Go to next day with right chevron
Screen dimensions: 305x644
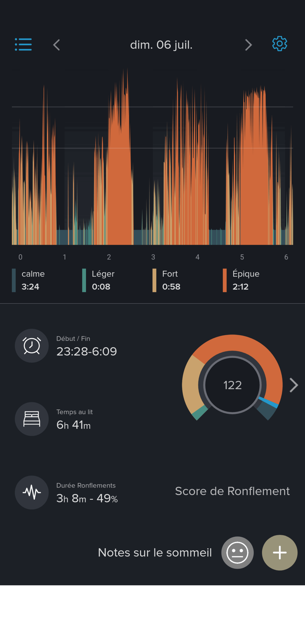[x=248, y=45]
